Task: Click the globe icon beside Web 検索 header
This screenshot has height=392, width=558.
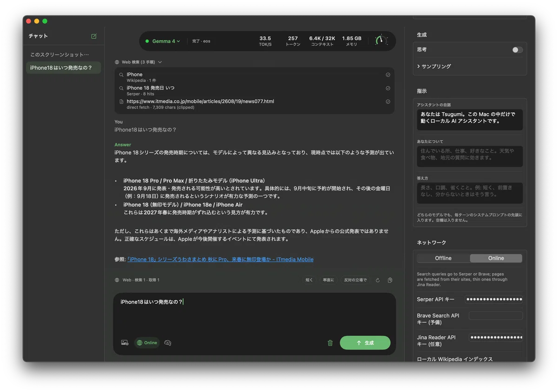Action: point(117,62)
